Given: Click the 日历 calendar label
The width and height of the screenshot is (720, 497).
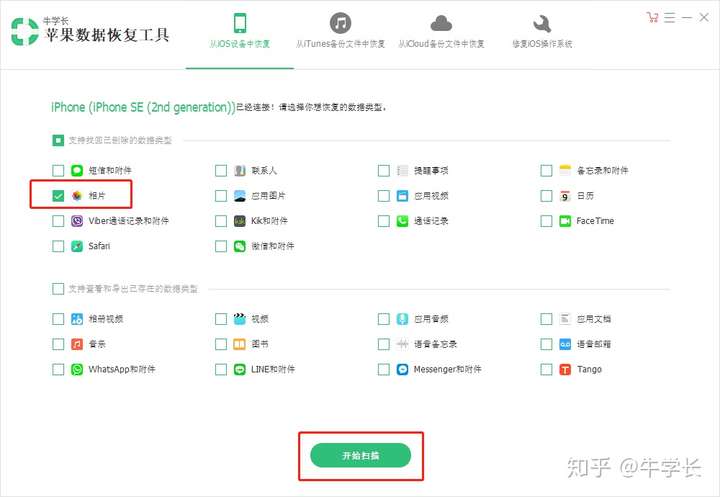Looking at the screenshot, I should [585, 196].
